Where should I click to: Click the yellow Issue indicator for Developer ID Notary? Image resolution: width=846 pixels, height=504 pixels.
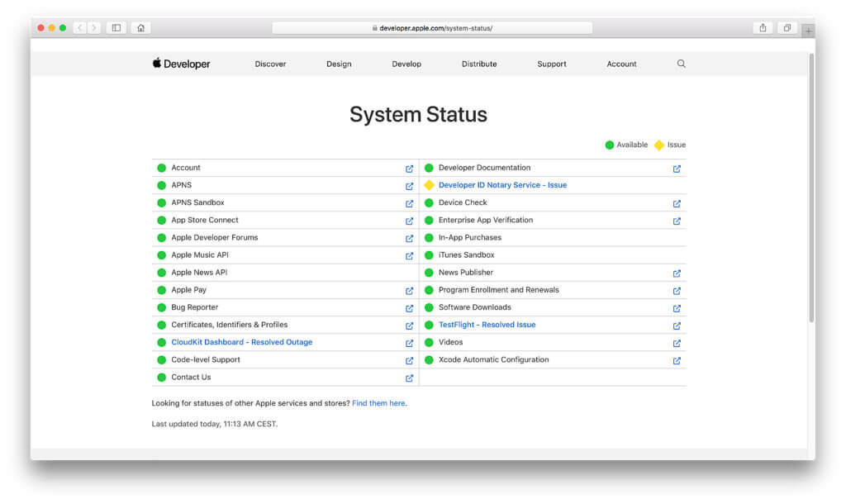click(429, 185)
